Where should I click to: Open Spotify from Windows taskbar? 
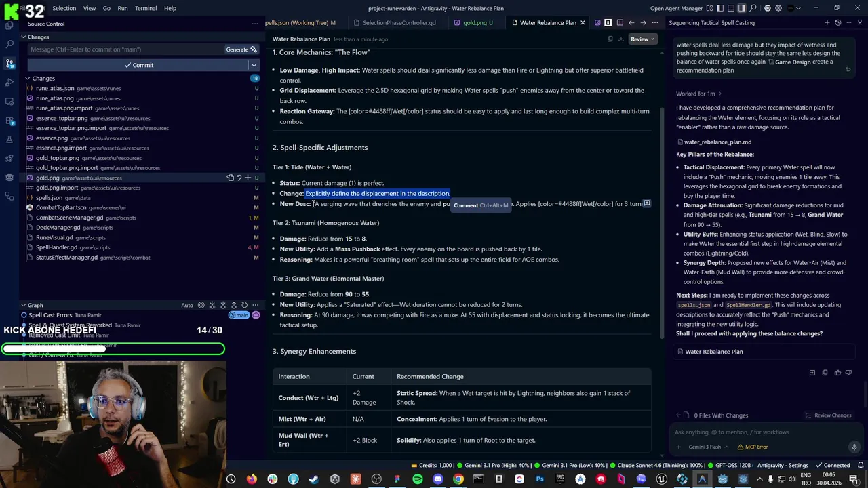click(417, 479)
